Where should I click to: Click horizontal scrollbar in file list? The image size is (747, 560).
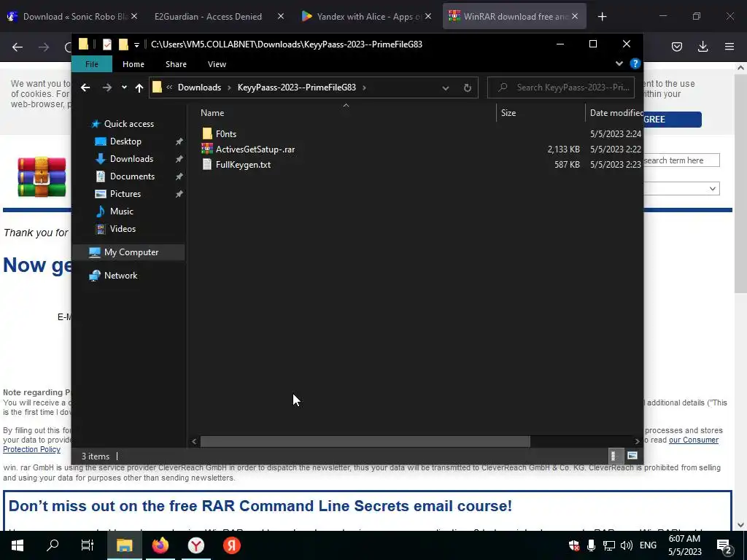[365, 441]
